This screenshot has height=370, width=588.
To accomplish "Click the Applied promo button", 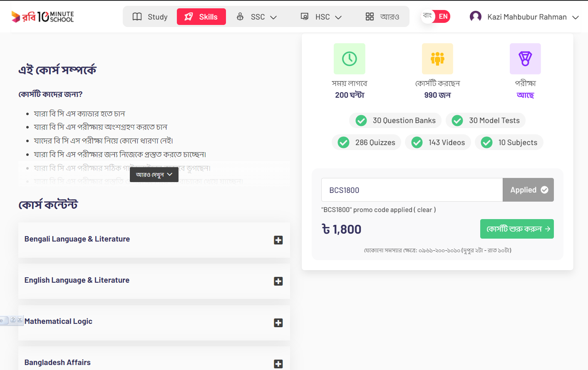I will point(528,190).
